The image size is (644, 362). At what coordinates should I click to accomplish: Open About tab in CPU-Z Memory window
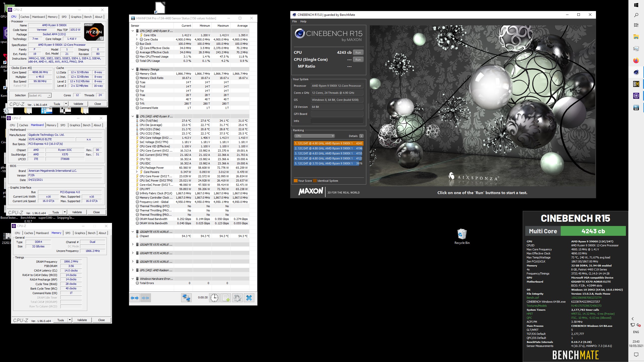click(102, 233)
